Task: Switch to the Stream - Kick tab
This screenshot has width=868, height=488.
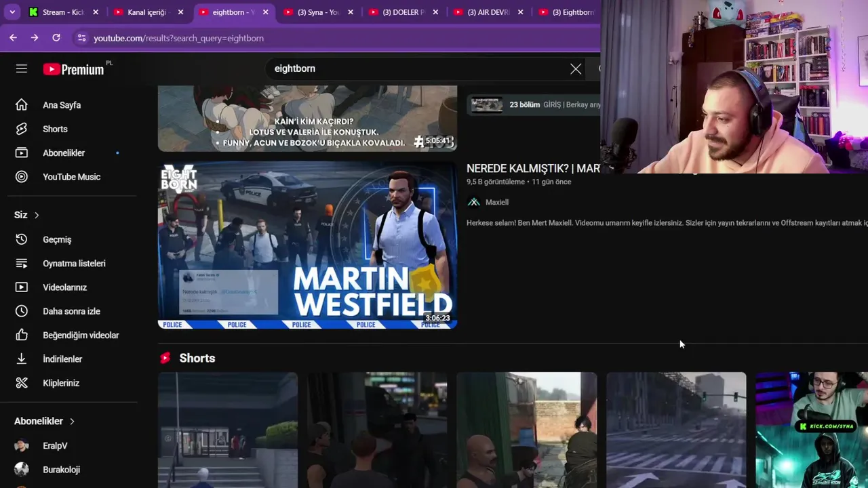Action: [x=62, y=12]
